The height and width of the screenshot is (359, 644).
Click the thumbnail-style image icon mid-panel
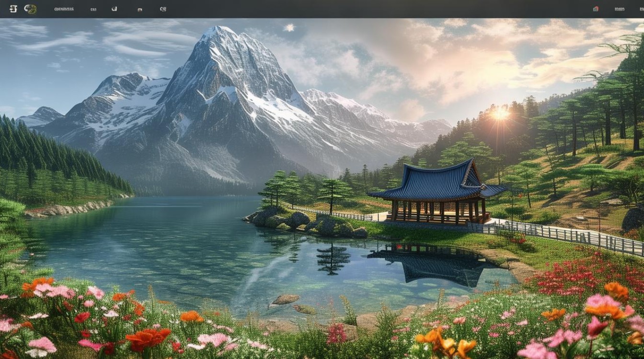click(x=140, y=8)
